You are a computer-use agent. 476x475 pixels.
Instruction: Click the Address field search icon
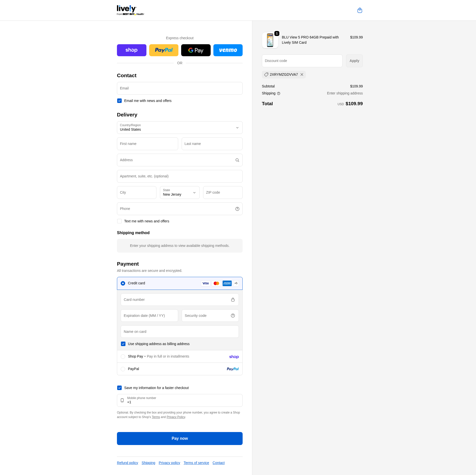(237, 160)
